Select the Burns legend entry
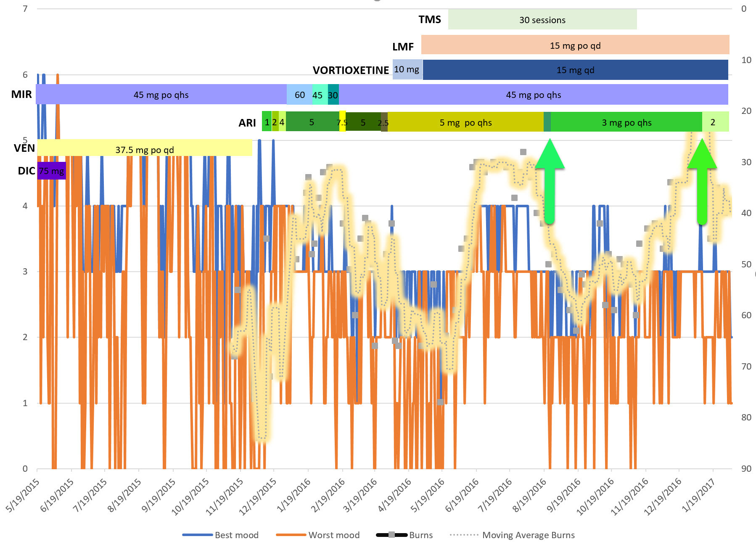The height and width of the screenshot is (547, 756). [x=404, y=535]
